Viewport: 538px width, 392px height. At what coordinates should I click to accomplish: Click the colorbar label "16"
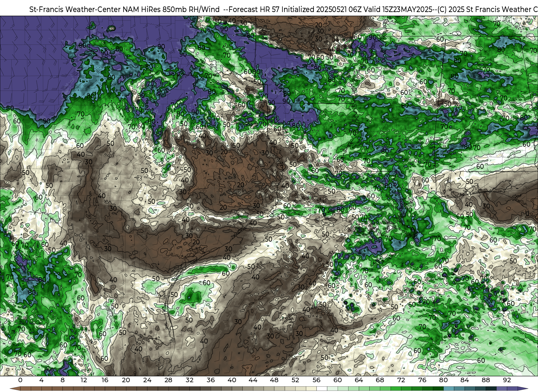(105, 380)
